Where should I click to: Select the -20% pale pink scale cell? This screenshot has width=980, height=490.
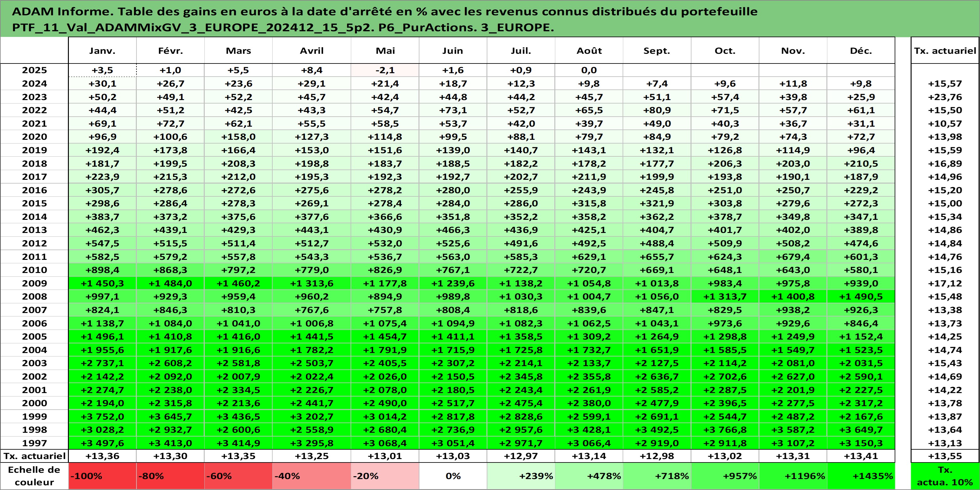(385, 476)
